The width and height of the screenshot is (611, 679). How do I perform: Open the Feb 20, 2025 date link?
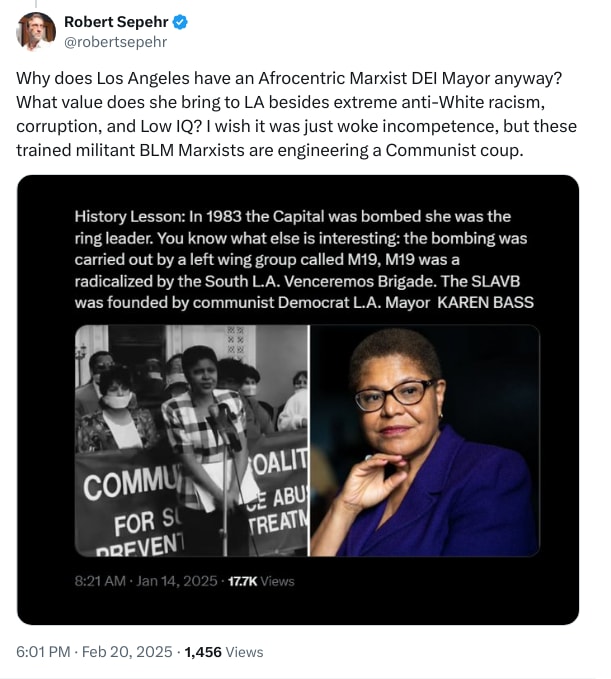click(127, 652)
